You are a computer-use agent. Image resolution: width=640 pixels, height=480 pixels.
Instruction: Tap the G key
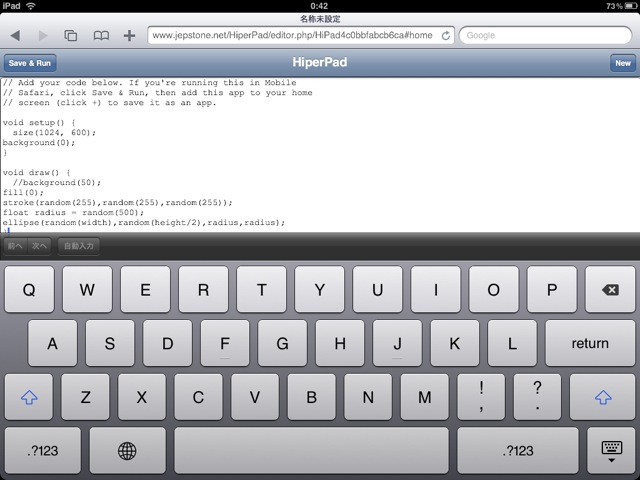pyautogui.click(x=282, y=343)
